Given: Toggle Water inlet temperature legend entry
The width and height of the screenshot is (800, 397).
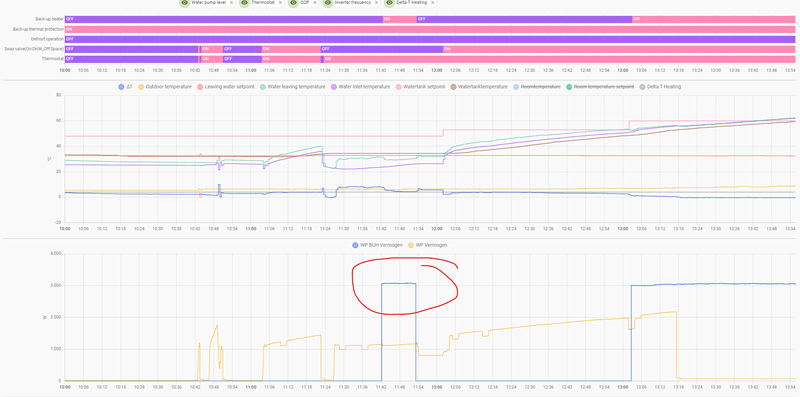Looking at the screenshot, I should [360, 87].
